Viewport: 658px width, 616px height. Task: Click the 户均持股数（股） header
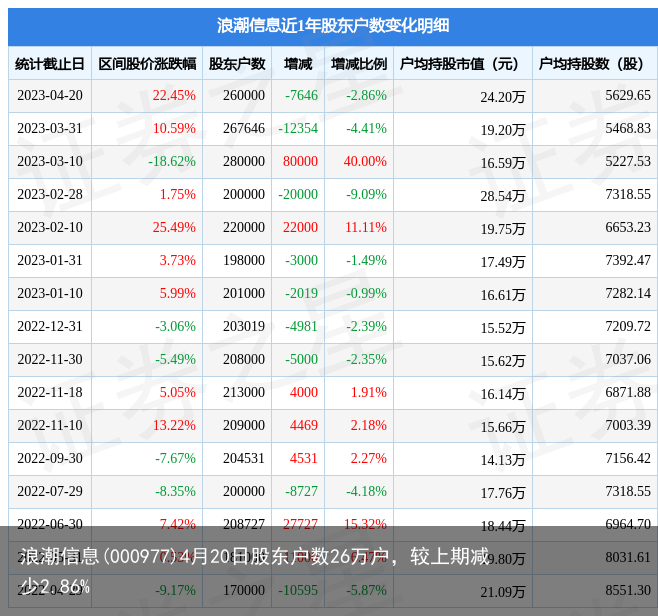coord(595,64)
